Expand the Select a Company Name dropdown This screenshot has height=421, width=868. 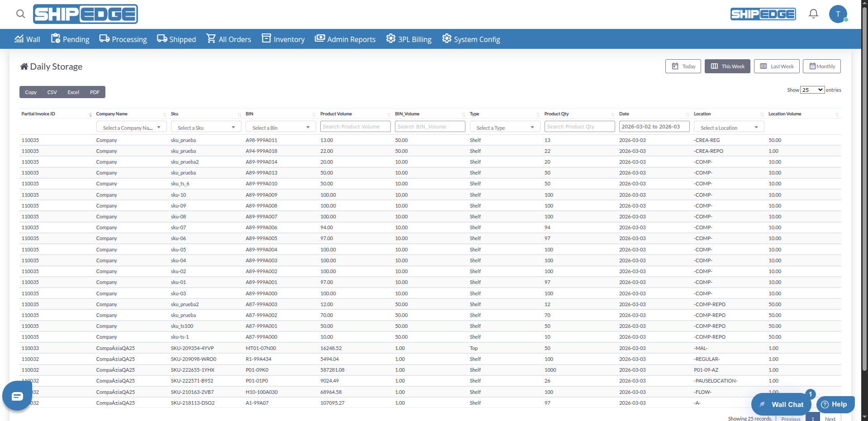131,128
